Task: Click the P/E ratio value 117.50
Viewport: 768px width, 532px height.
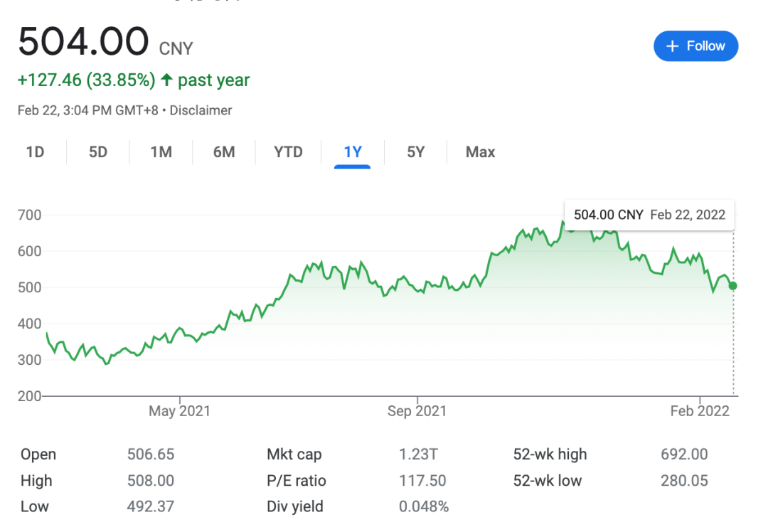Action: pyautogui.click(x=422, y=481)
